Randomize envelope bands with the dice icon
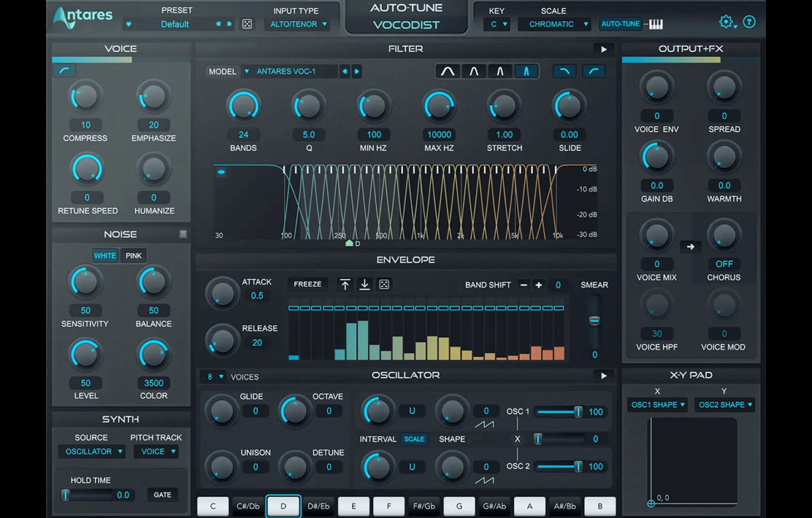 point(384,285)
